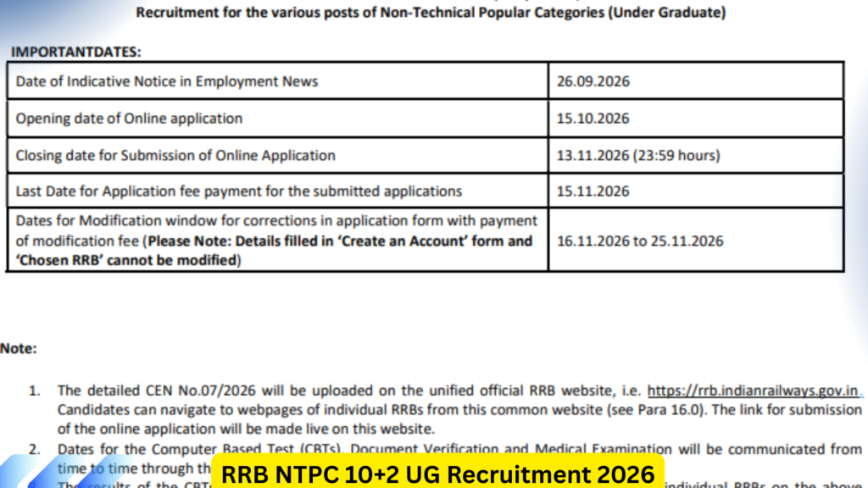This screenshot has width=868, height=488.
Task: Click 'Last Date for Application fee payment' row label
Action: tap(238, 191)
